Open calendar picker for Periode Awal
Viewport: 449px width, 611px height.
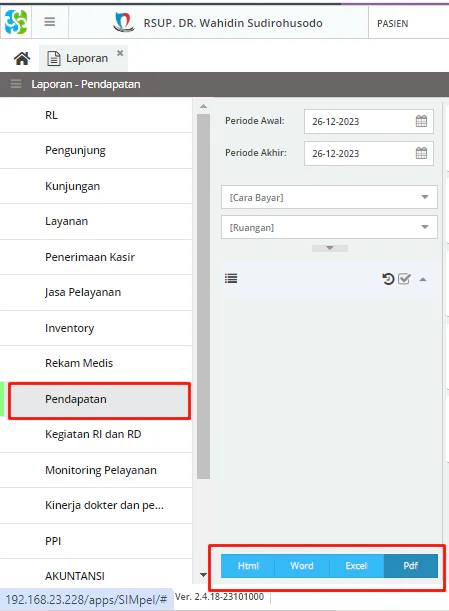pyautogui.click(x=421, y=121)
